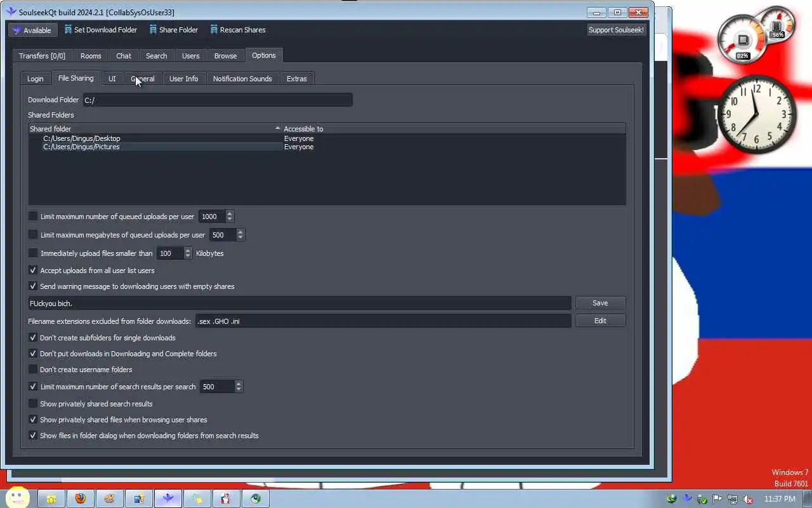The height and width of the screenshot is (508, 812).
Task: Click the SoulseekQt bird icon in title bar
Action: [11, 12]
